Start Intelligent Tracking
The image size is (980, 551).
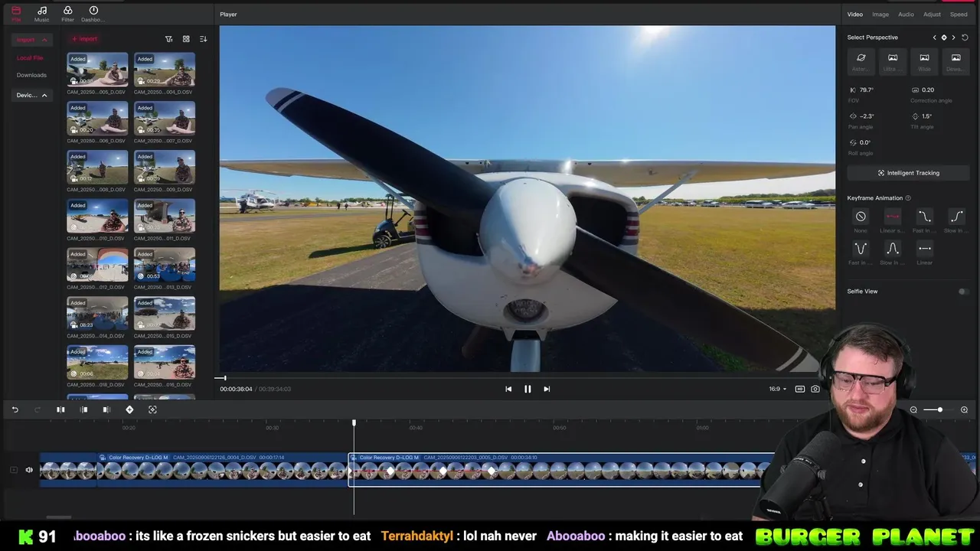click(908, 173)
